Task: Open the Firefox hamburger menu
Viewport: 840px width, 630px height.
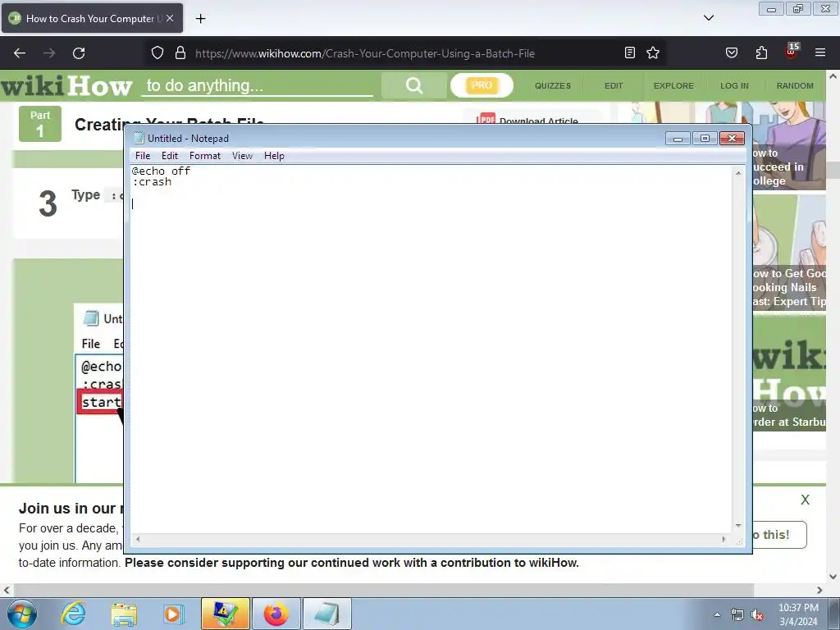Action: click(820, 52)
